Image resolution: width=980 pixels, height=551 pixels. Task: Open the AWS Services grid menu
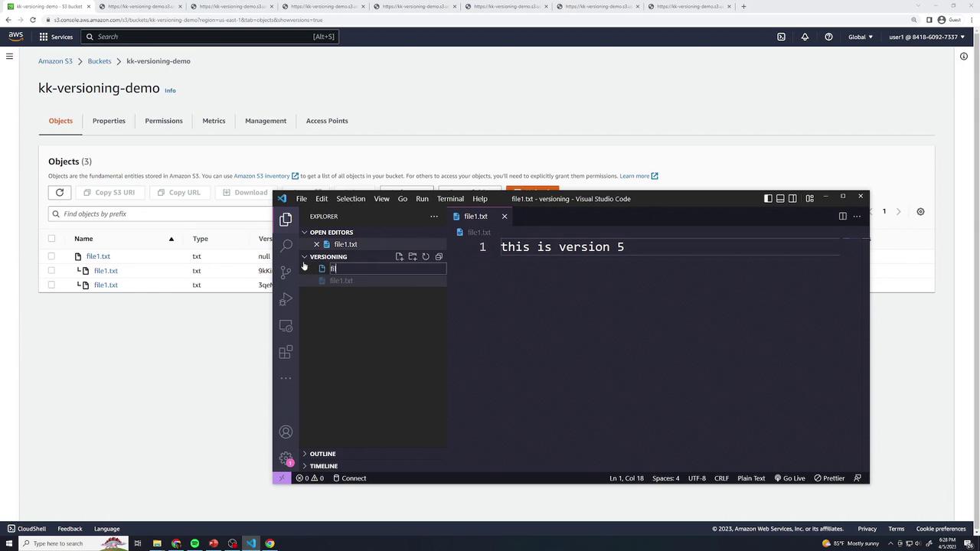point(56,37)
